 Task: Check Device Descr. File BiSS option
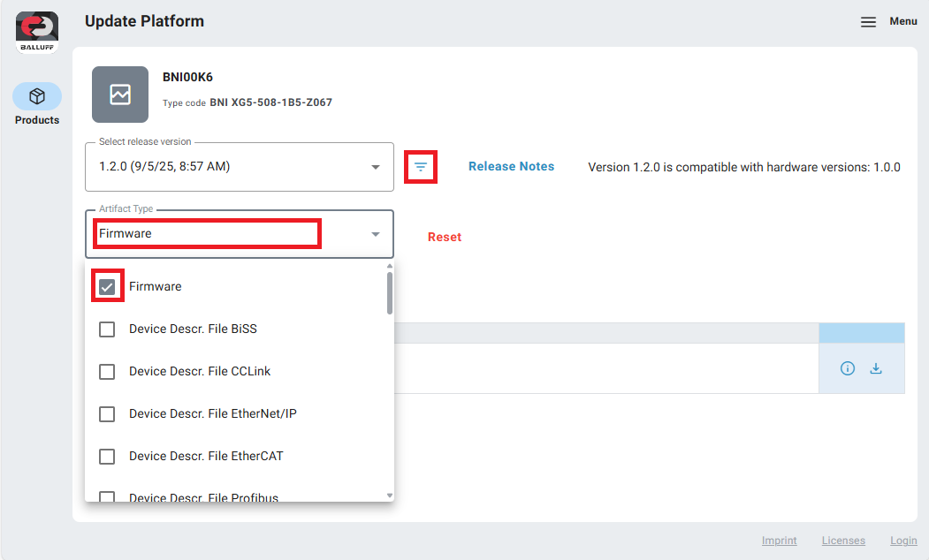tap(107, 329)
